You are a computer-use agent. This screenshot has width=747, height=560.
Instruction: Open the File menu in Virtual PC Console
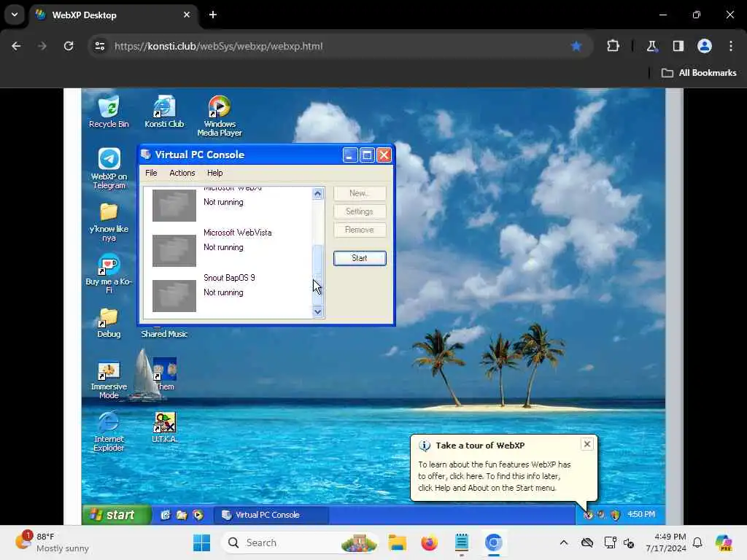click(x=151, y=173)
